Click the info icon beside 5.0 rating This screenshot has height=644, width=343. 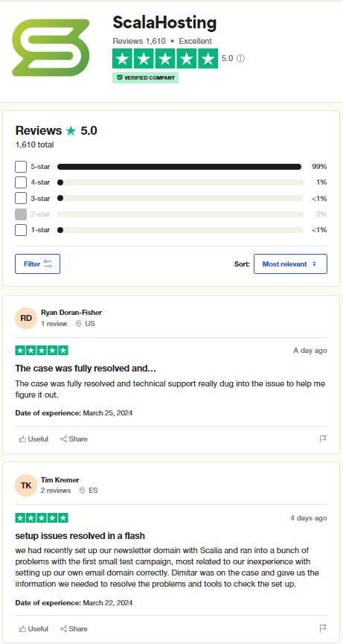click(x=241, y=58)
